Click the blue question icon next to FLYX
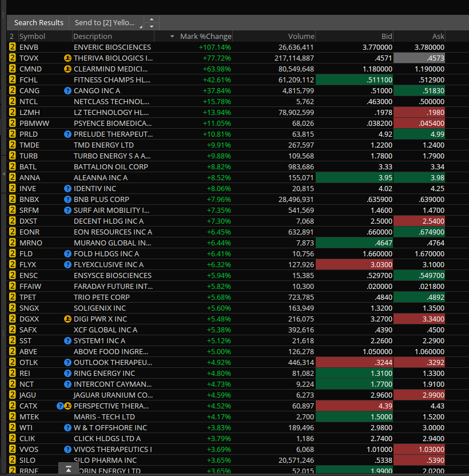 (67, 264)
